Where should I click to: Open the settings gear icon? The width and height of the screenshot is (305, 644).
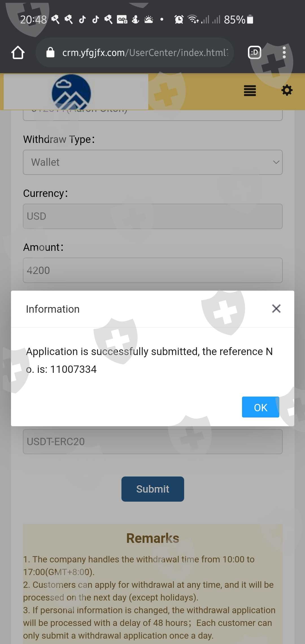[x=287, y=90]
